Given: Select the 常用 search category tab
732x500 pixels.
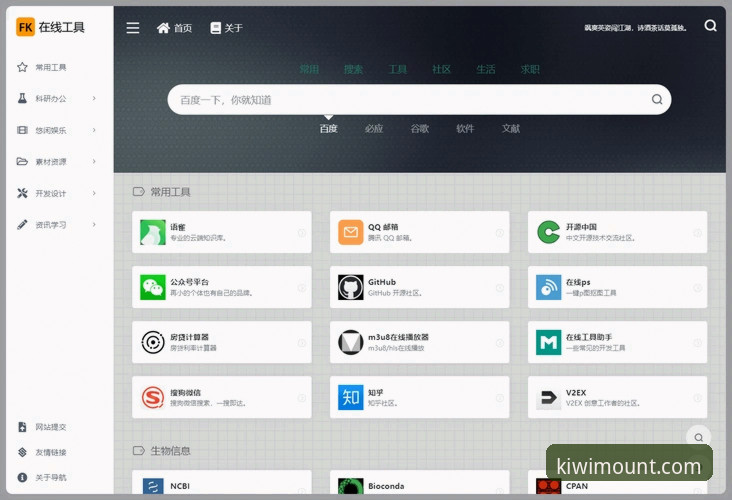Looking at the screenshot, I should (x=309, y=69).
